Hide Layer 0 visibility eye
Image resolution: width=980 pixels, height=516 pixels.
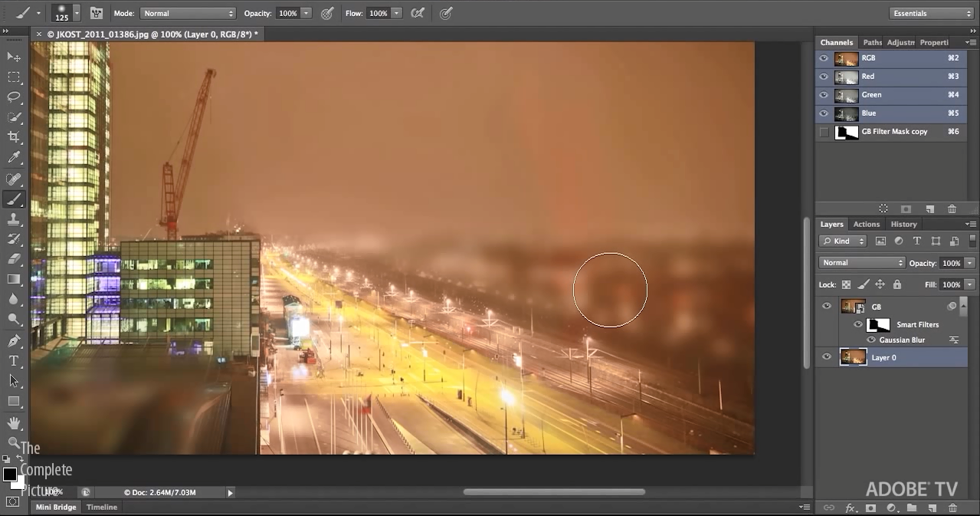click(x=826, y=357)
